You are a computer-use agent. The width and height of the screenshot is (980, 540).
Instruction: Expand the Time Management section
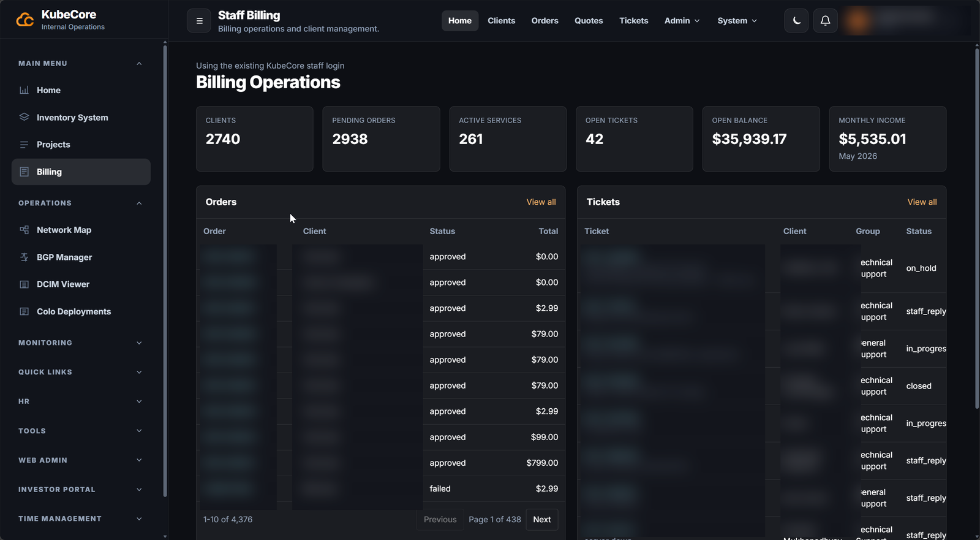pos(139,519)
